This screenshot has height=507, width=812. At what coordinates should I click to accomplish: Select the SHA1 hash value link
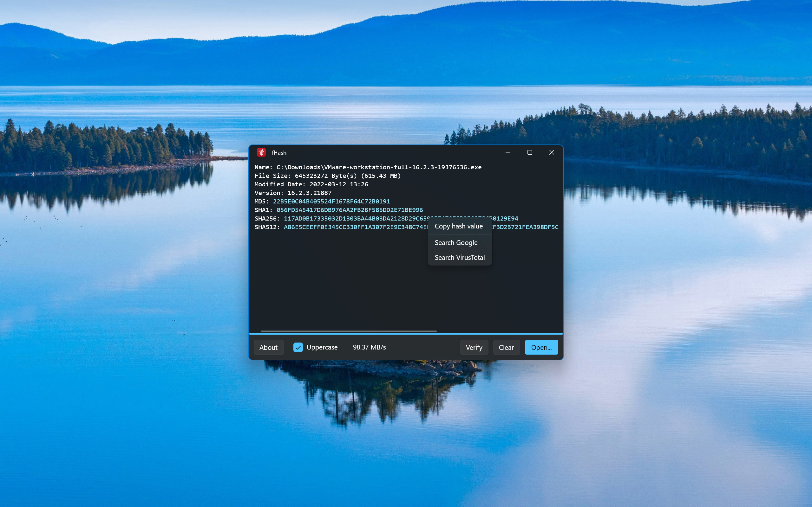coord(349,210)
